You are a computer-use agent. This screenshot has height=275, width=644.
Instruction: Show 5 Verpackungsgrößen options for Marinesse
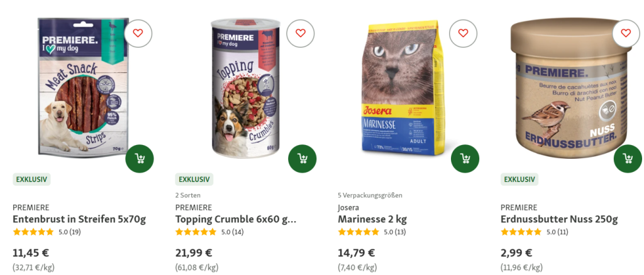pos(370,195)
